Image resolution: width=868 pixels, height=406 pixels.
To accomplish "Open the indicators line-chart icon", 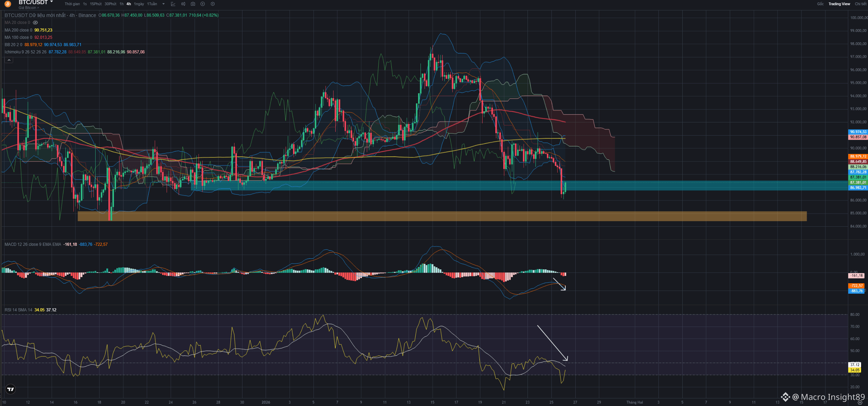I will 173,4.
